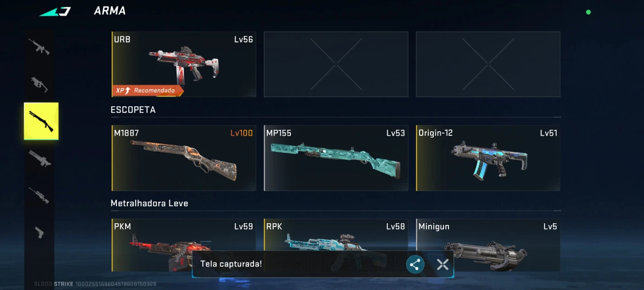Screen dimensions: 644x290
Task: Select the pistol category icon
Action: 40,232
